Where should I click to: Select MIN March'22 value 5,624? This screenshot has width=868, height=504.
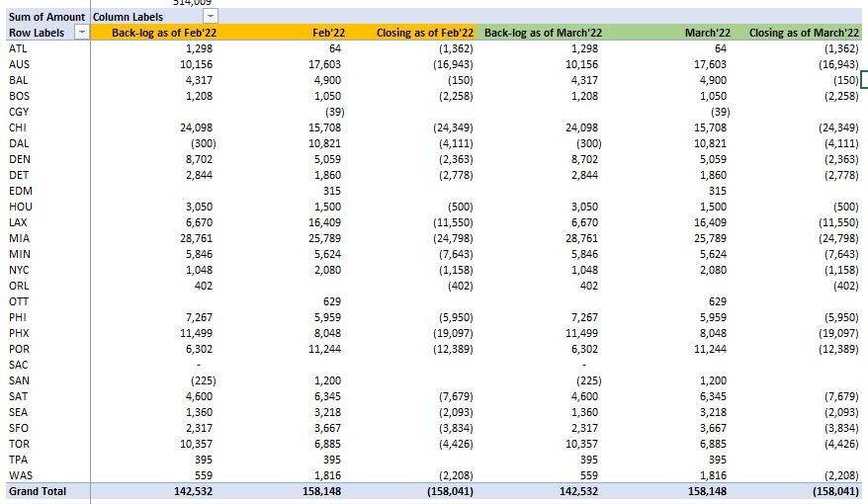713,254
